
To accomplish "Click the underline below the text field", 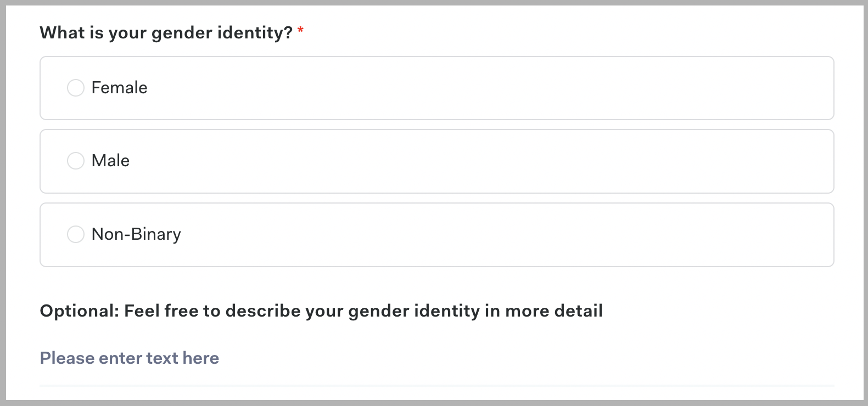I will (x=436, y=386).
